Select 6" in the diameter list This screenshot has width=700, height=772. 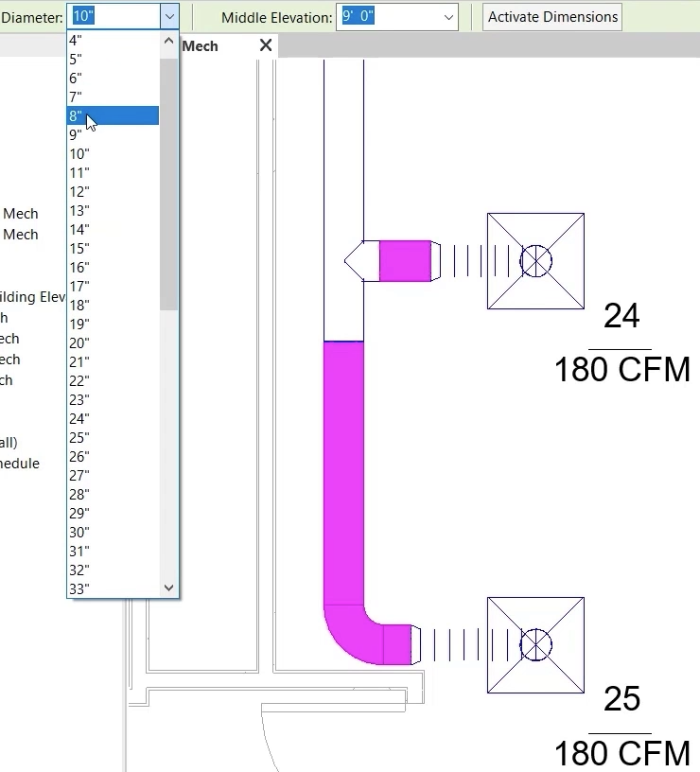coord(113,78)
